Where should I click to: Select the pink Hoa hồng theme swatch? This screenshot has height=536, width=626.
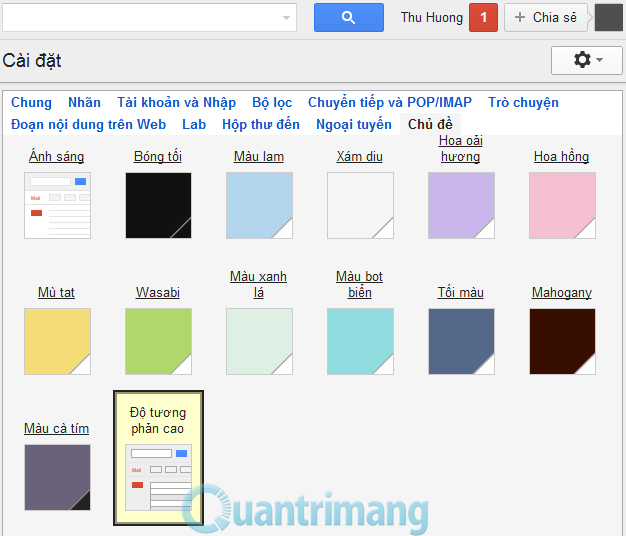click(x=562, y=205)
